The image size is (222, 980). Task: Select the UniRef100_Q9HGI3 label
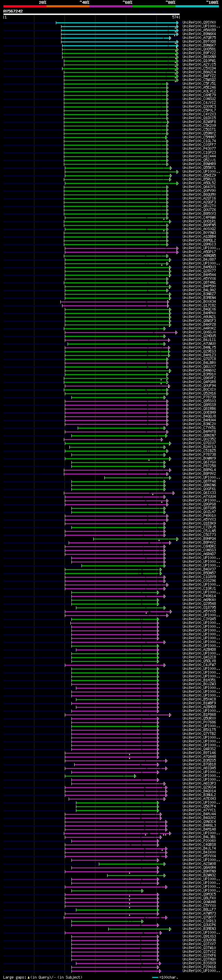point(199,244)
